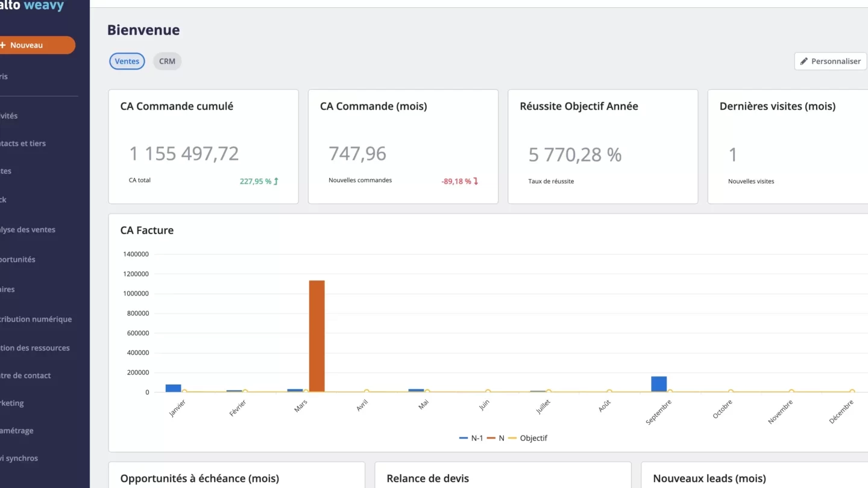The width and height of the screenshot is (868, 488).
Task: Click the Bienvenue heading
Action: pyautogui.click(x=143, y=30)
